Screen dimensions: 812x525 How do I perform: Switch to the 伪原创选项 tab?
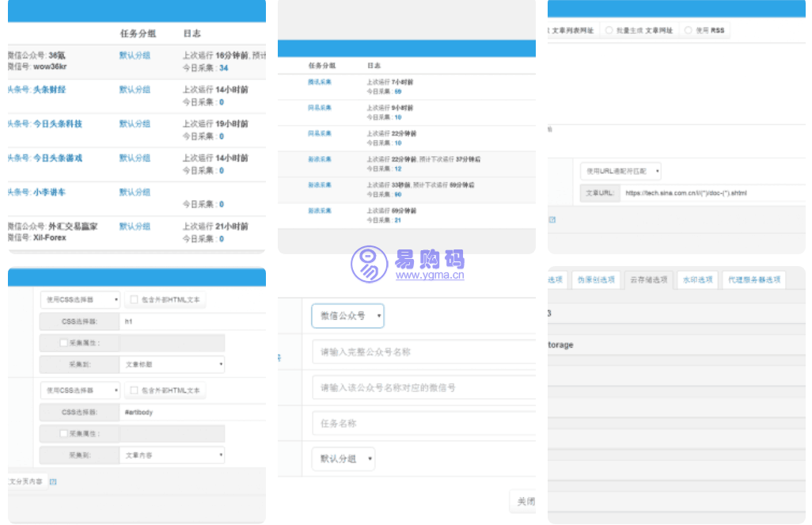[x=595, y=280]
